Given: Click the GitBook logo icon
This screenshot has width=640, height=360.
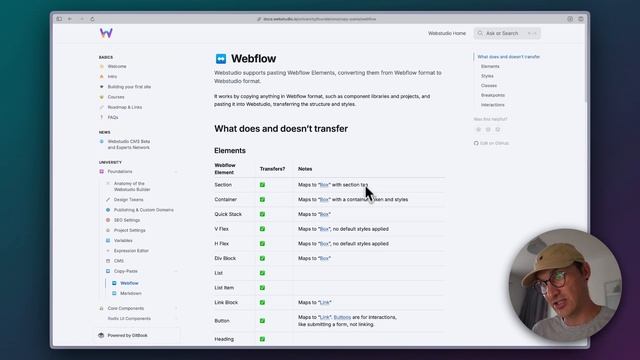Looking at the screenshot, I should coord(101,335).
